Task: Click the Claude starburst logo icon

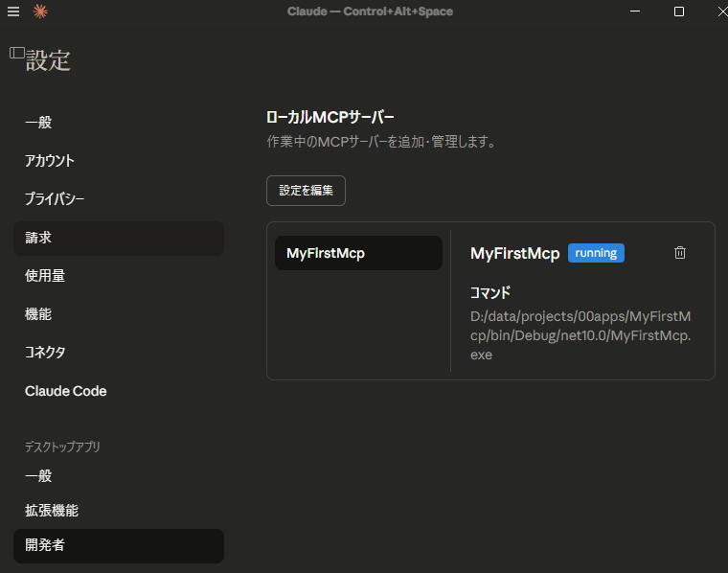Action: coord(39,11)
